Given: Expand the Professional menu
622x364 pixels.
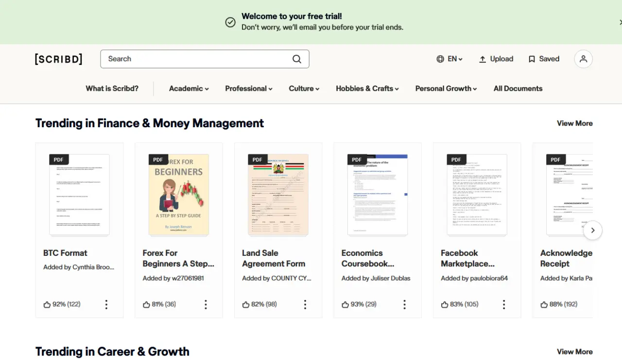Looking at the screenshot, I should point(249,88).
